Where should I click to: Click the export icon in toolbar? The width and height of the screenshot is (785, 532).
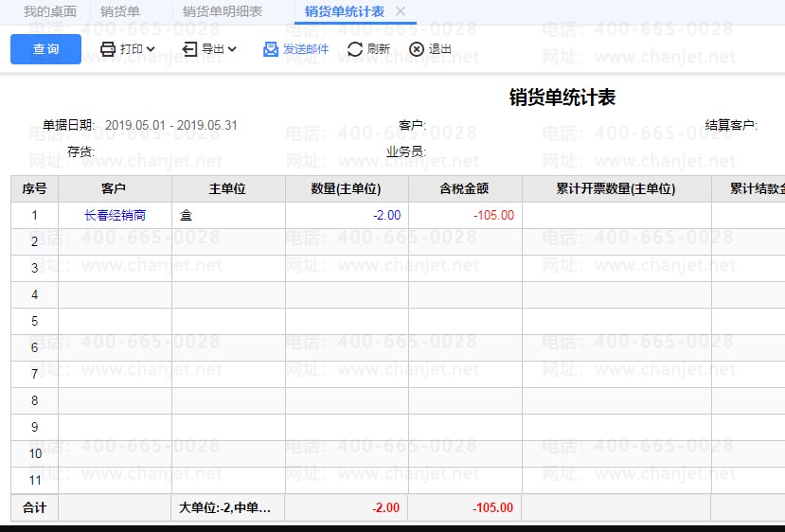[x=189, y=49]
